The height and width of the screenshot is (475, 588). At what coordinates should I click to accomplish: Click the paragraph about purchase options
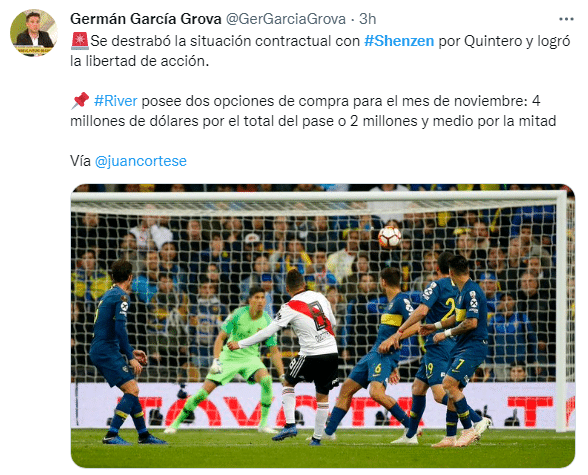click(x=313, y=111)
